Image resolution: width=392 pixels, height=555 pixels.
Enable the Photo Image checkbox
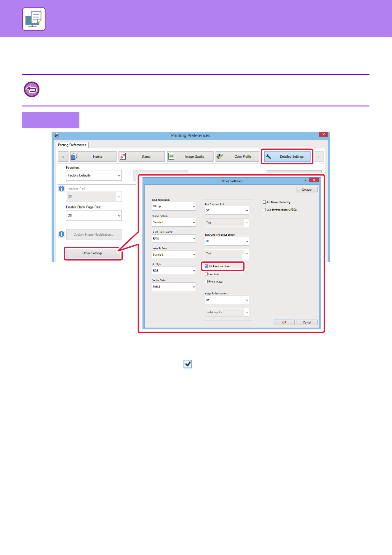point(206,282)
